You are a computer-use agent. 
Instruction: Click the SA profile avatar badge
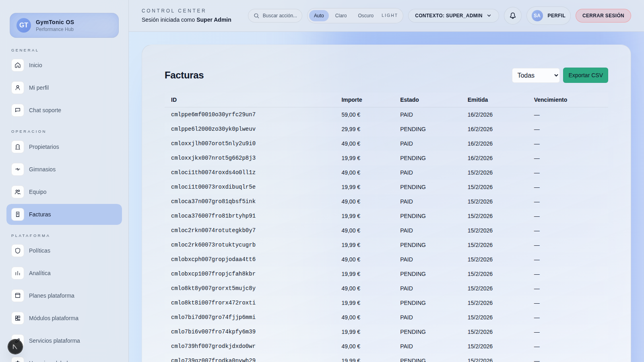[x=537, y=15]
